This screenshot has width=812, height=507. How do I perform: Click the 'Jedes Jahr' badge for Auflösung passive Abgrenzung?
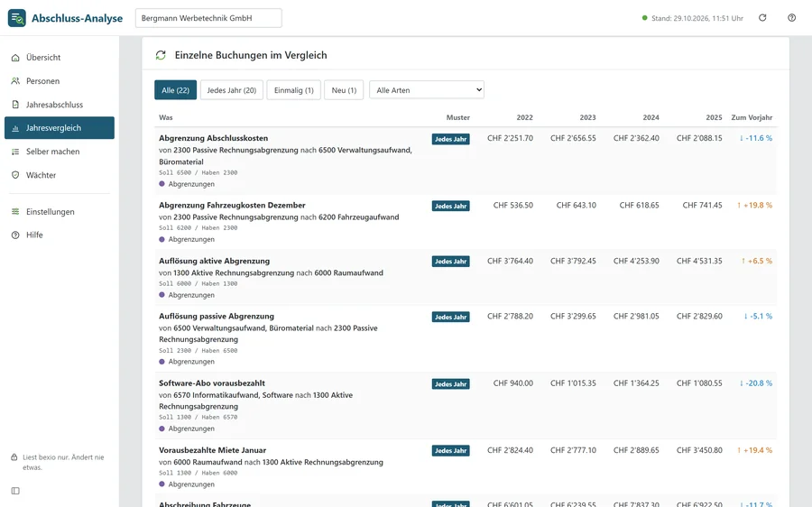[x=450, y=317]
